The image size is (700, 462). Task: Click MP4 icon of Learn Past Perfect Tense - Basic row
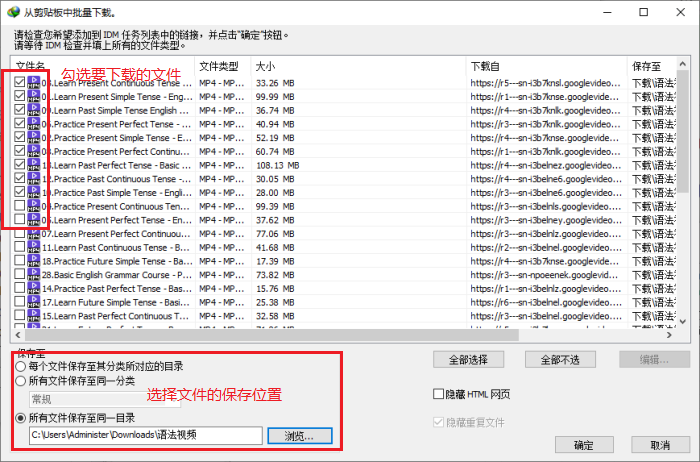point(33,165)
